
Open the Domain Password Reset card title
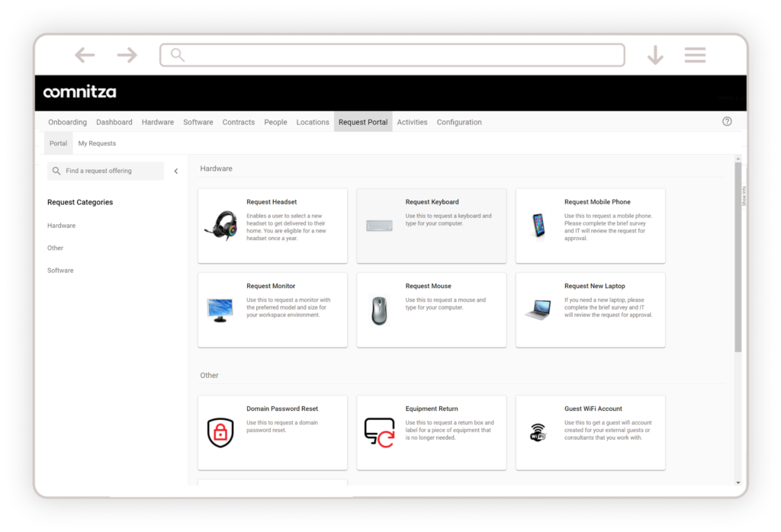[282, 409]
